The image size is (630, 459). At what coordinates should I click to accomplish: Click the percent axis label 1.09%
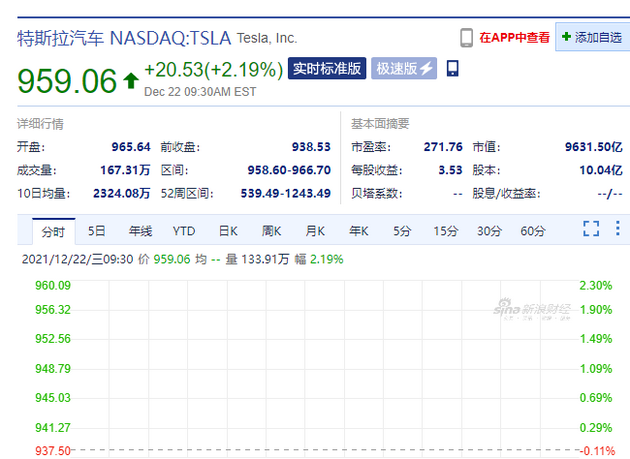point(596,369)
